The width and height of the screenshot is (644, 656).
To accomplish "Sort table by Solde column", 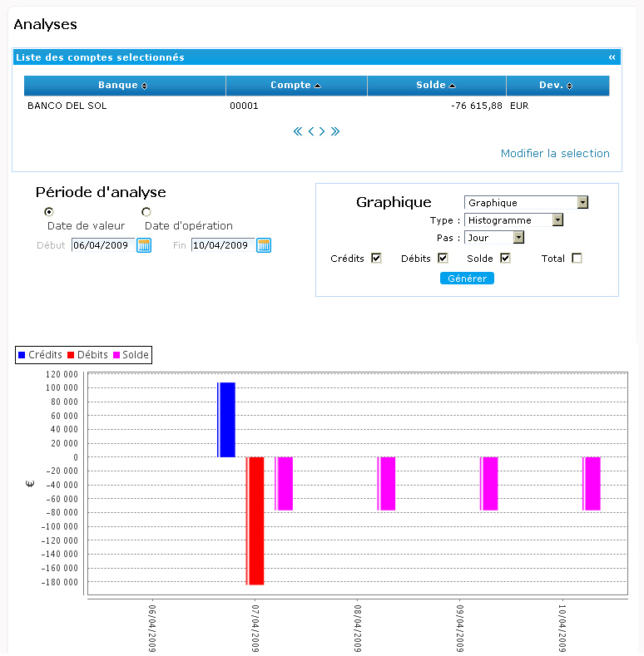I will [453, 86].
